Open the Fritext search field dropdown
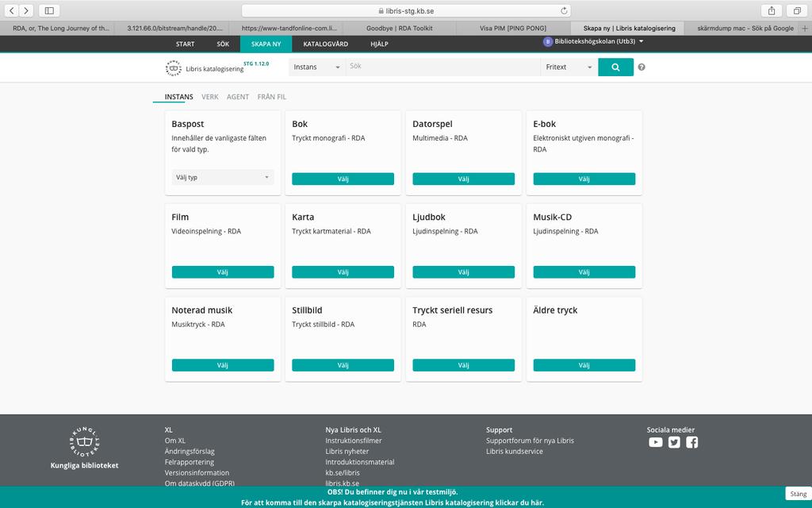 tap(569, 67)
